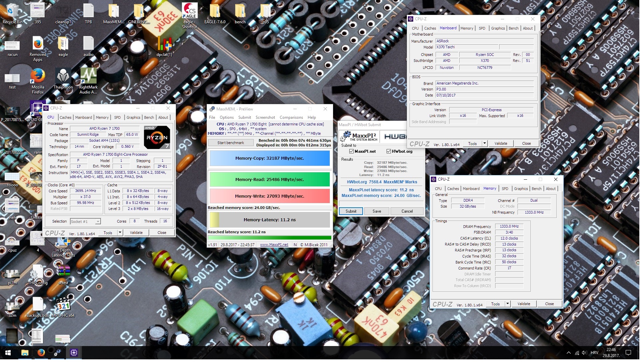Open the p95 folder icon
The image size is (644, 362).
tap(265, 13)
